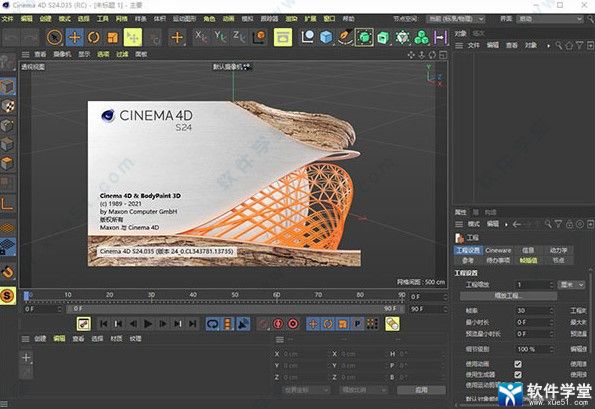Click the 缩放工程 scale project button
Image resolution: width=595 pixels, height=409 pixels.
click(508, 296)
